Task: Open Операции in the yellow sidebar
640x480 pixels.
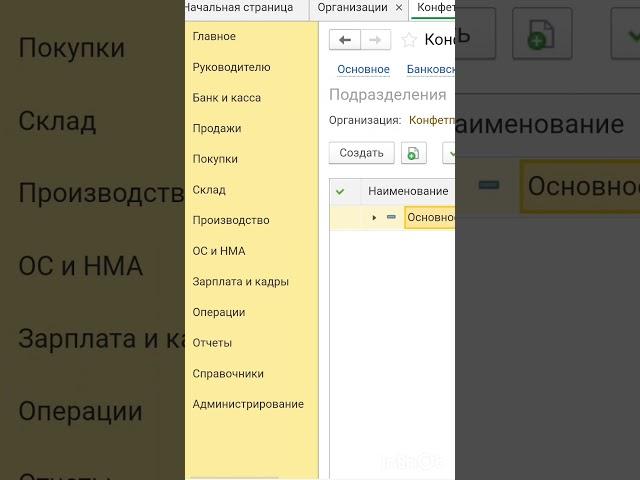Action: 219,312
